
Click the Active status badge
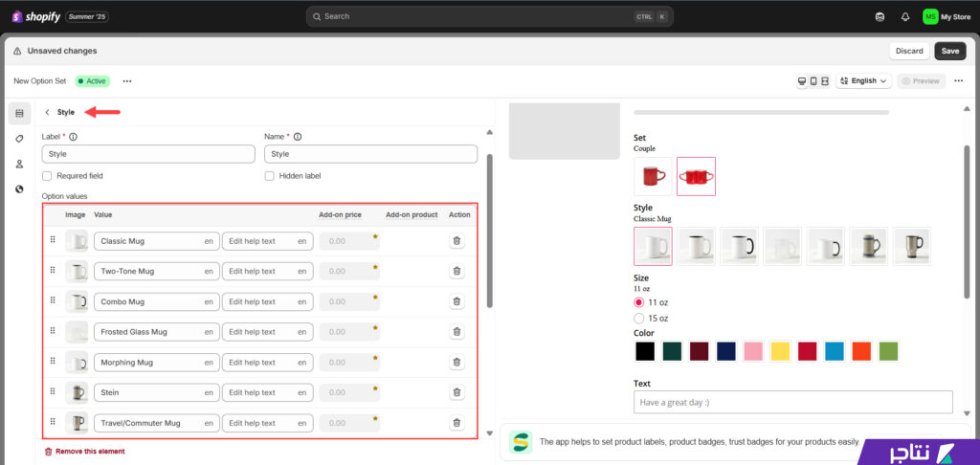93,81
